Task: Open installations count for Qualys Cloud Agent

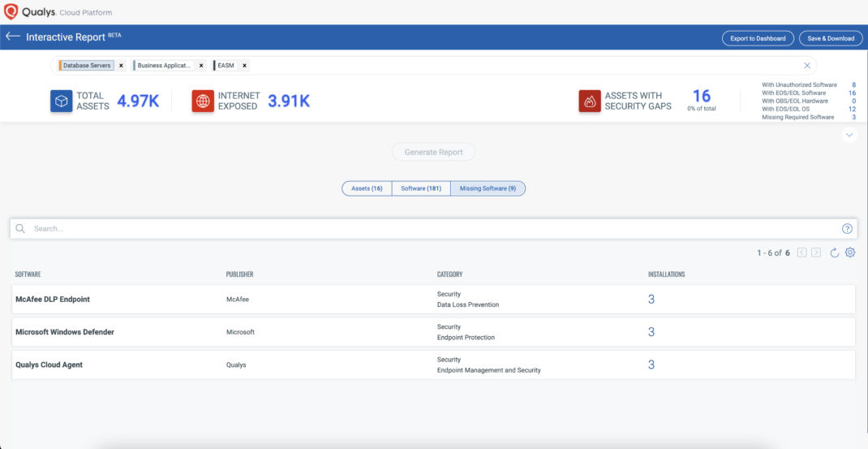Action: tap(651, 365)
